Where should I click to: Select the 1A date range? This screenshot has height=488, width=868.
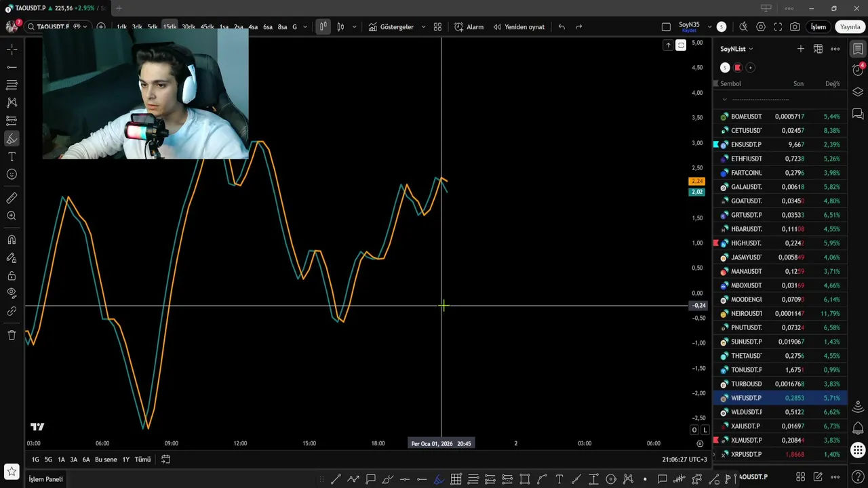click(x=61, y=460)
